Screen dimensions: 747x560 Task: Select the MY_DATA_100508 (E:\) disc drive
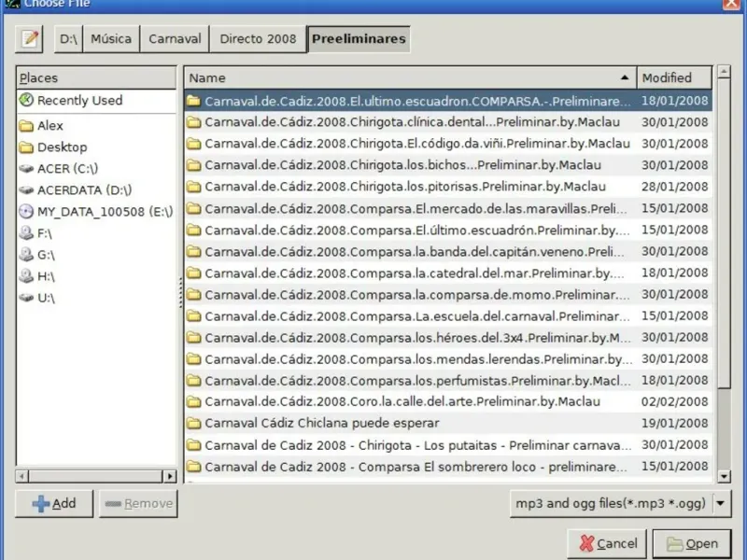tap(96, 212)
